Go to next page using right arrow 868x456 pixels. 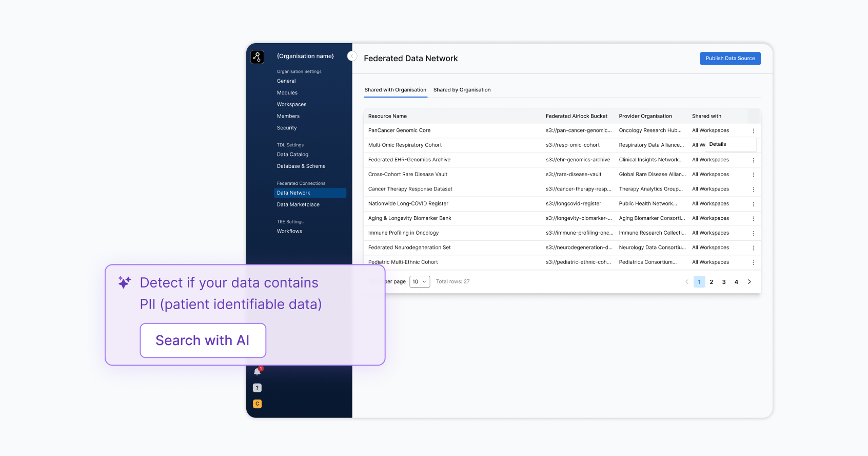click(x=749, y=282)
